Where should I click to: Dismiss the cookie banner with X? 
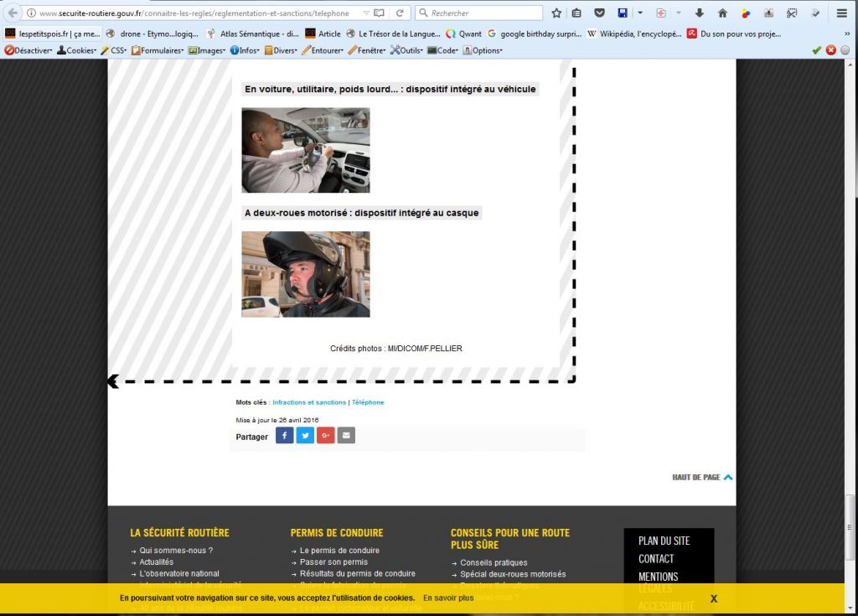[x=714, y=598]
